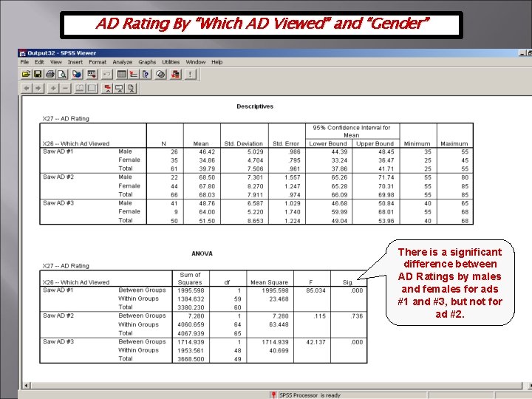532x399 pixels.
Task: Select the Descriptives table title
Action: point(255,106)
